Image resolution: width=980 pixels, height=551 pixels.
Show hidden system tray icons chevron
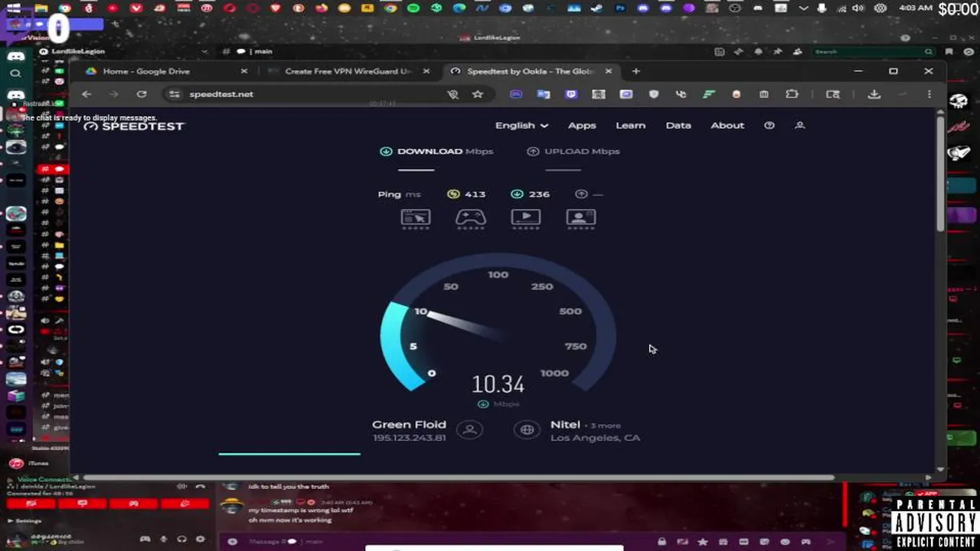[803, 8]
